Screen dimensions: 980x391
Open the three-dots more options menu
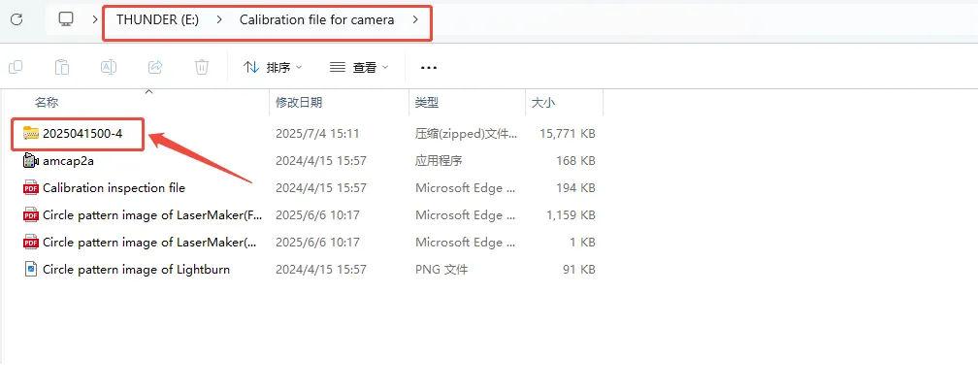[429, 68]
